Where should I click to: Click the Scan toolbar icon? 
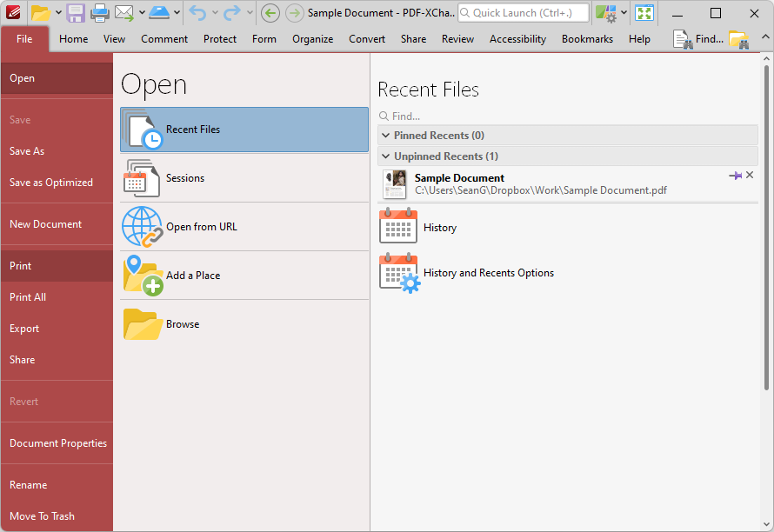coord(159,12)
